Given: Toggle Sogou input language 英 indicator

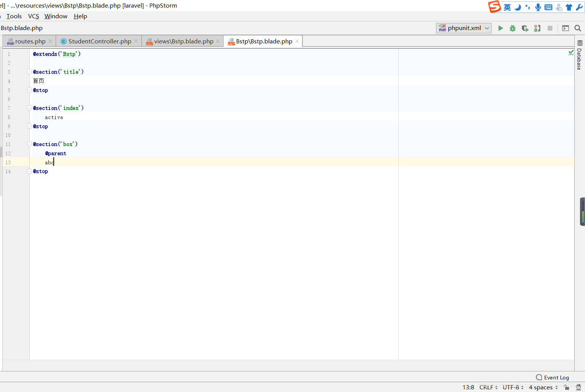Looking at the screenshot, I should point(507,7).
